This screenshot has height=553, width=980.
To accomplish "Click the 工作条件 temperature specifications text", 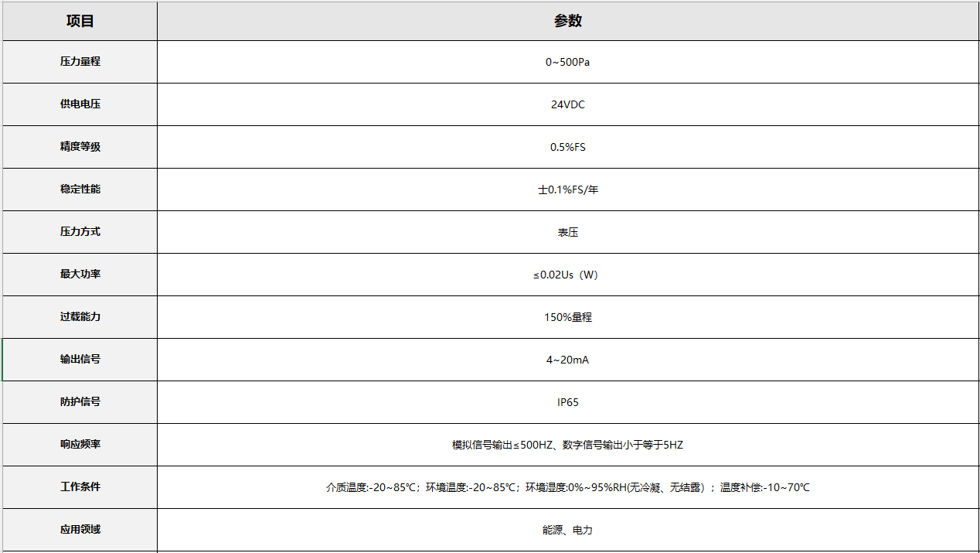I will tap(568, 487).
